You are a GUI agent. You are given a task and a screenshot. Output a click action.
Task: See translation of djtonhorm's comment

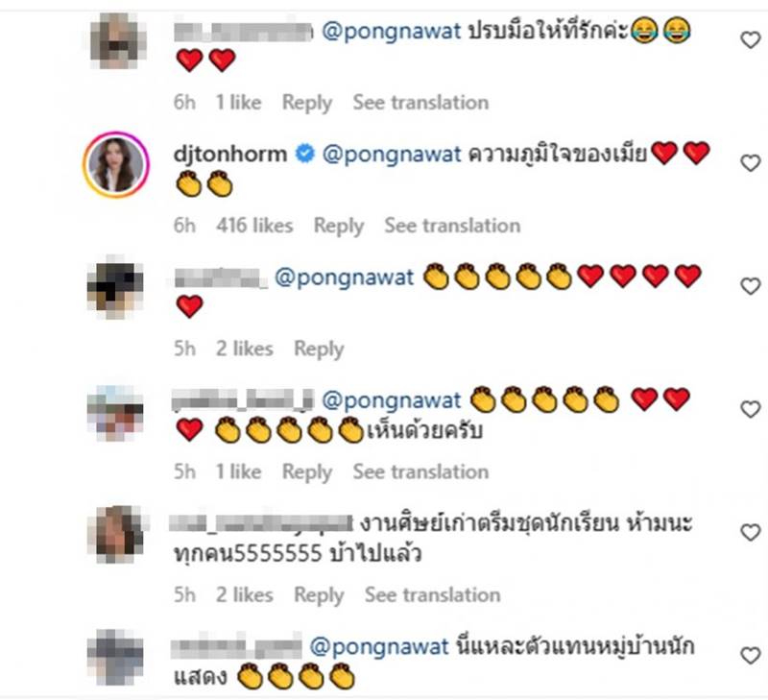pos(452,226)
